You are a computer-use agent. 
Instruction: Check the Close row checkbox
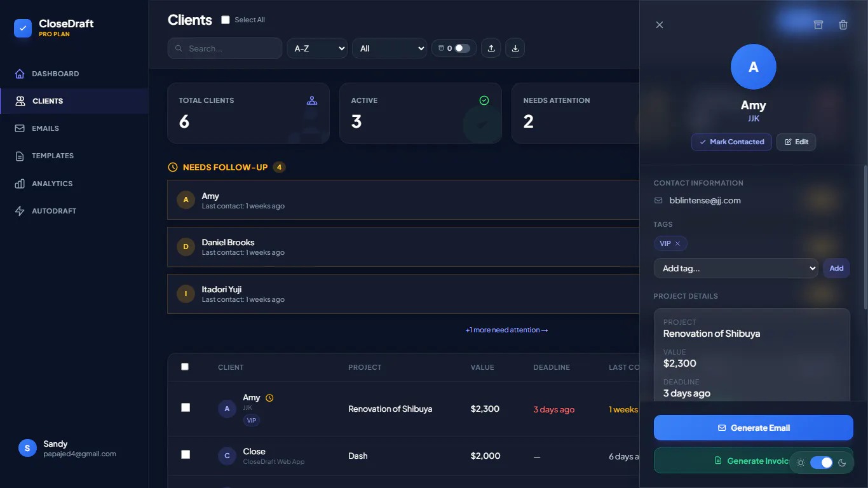click(186, 454)
